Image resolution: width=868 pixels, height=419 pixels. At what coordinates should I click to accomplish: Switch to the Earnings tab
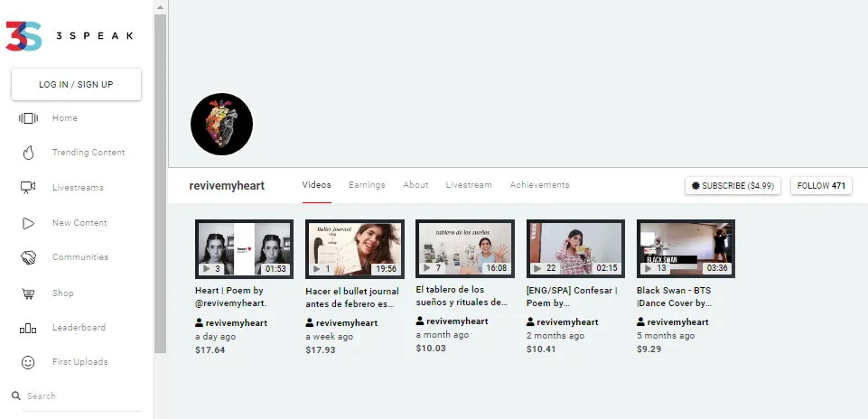[367, 185]
